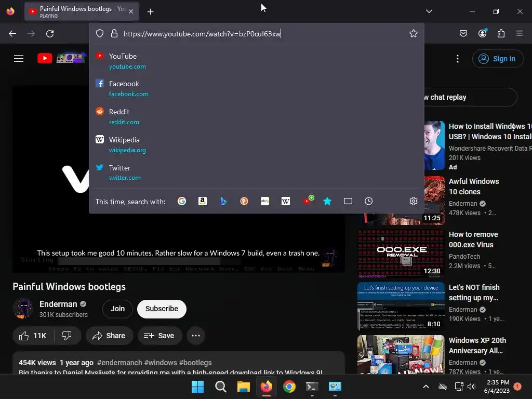Search this time with Bing
The width and height of the screenshot is (532, 399).
(x=223, y=201)
